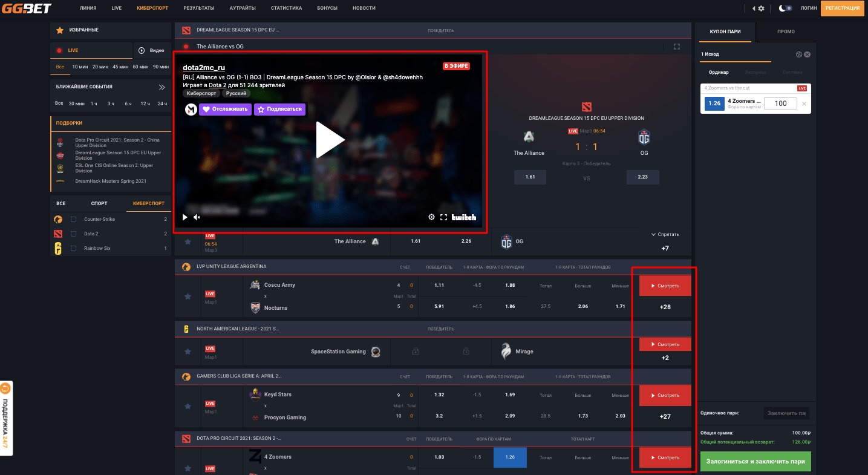
Task: Collapse the left panel via header arrow
Action: pyautogui.click(x=754, y=8)
